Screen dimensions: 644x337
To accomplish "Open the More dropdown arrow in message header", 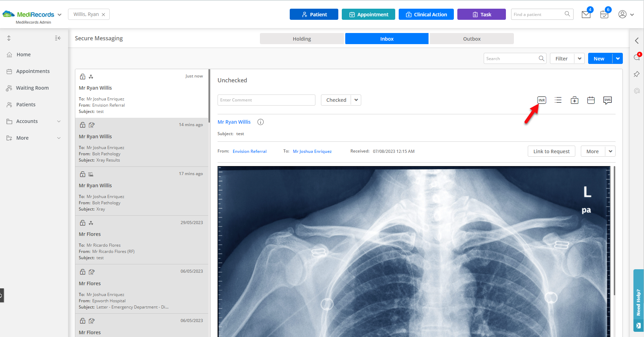I will coord(610,151).
